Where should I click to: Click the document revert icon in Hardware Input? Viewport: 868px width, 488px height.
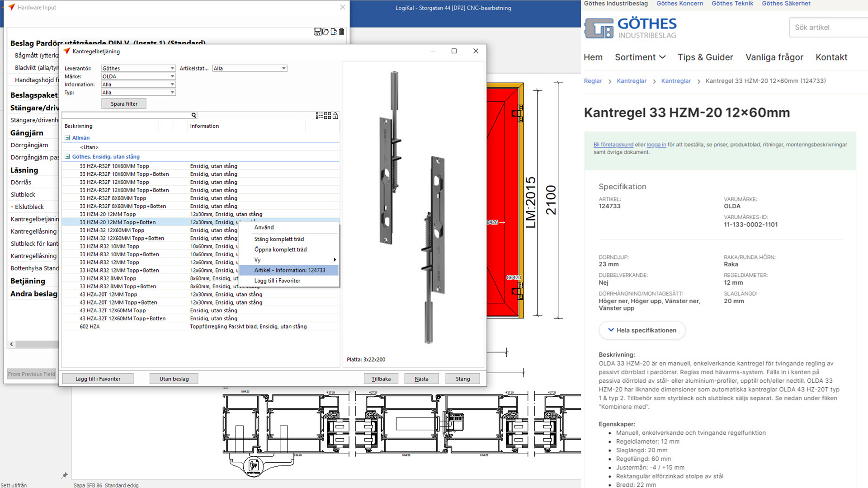point(334,32)
